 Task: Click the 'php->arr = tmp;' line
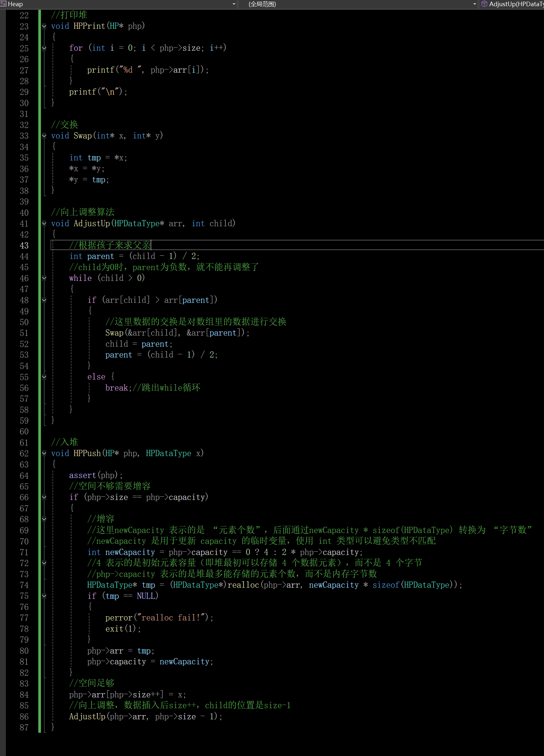(x=121, y=651)
